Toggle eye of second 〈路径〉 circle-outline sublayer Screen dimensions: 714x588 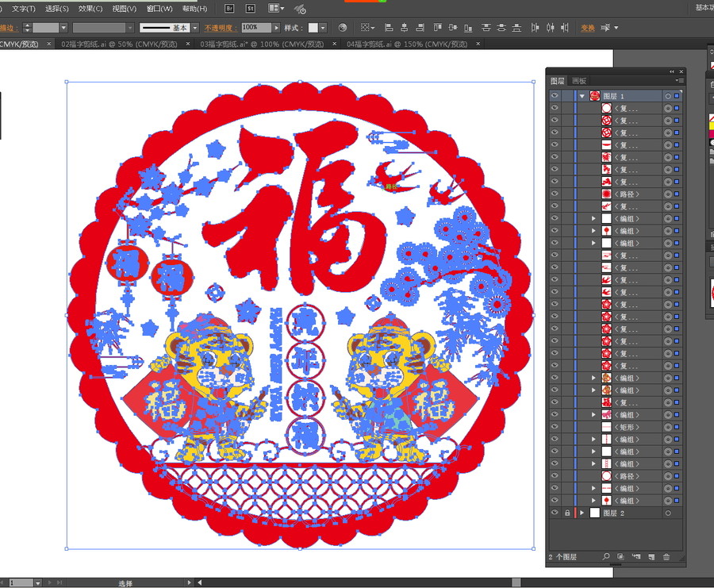pyautogui.click(x=555, y=475)
